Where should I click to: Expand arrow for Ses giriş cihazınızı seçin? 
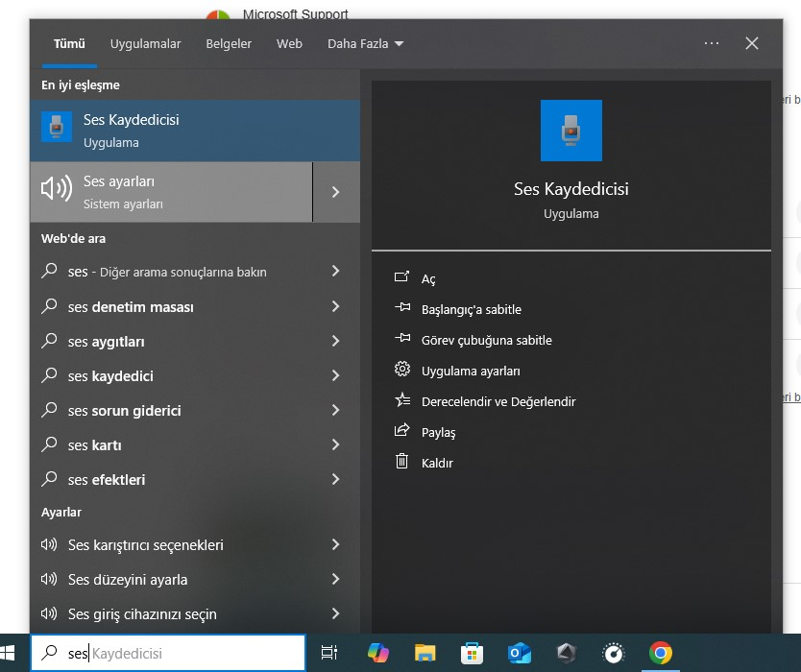[335, 613]
